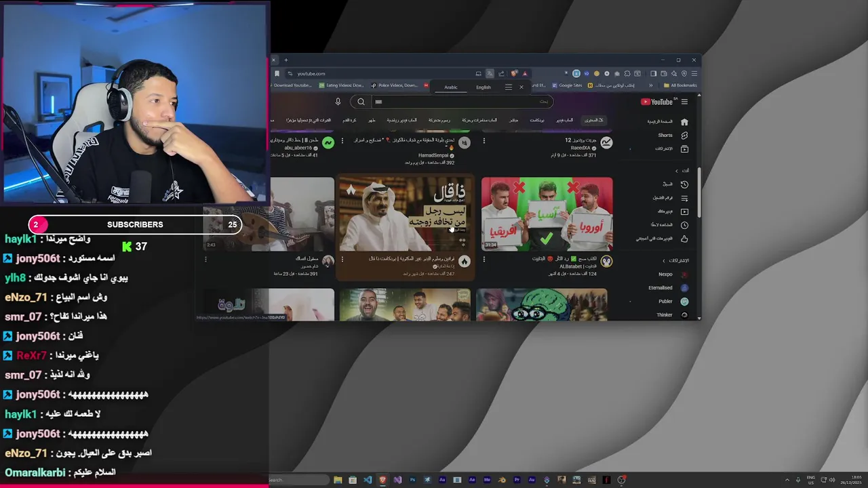Open File Explorer from the taskbar
Viewport: 868px width, 488px height.
click(x=338, y=480)
